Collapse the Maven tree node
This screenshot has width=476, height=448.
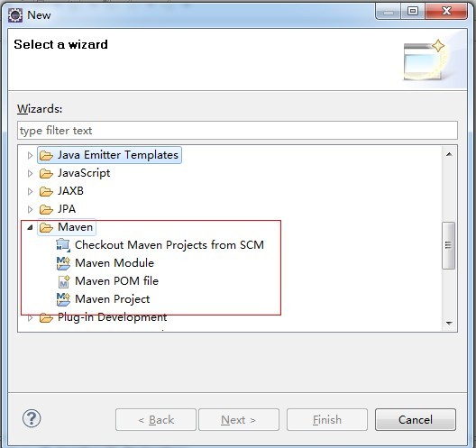click(30, 227)
